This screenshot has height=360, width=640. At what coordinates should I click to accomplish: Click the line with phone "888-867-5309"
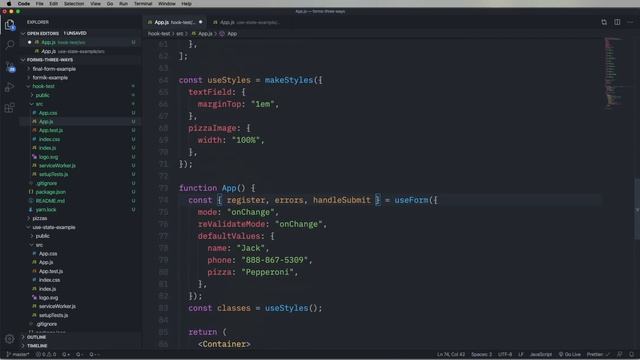point(260,260)
